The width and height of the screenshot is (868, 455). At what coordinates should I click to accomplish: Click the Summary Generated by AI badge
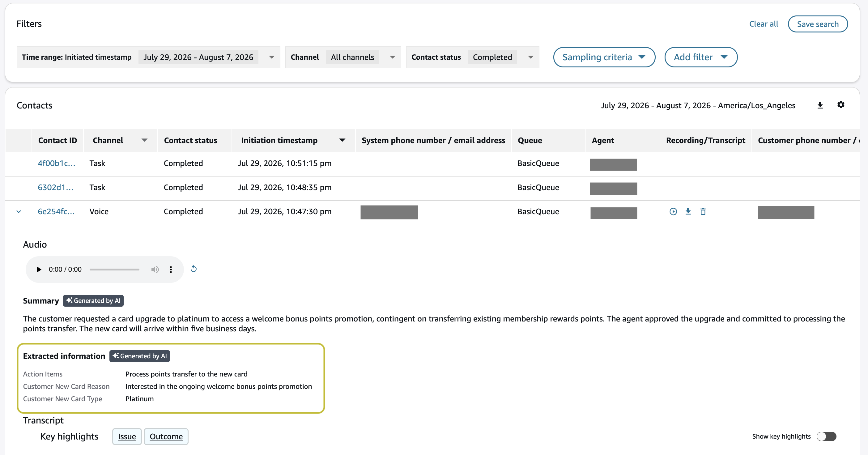pos(93,301)
